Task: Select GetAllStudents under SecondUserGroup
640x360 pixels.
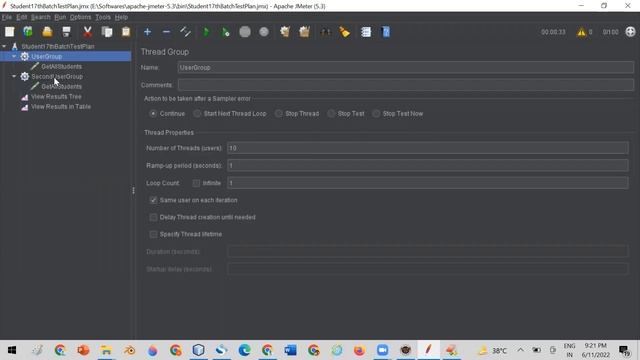Action: click(x=61, y=87)
